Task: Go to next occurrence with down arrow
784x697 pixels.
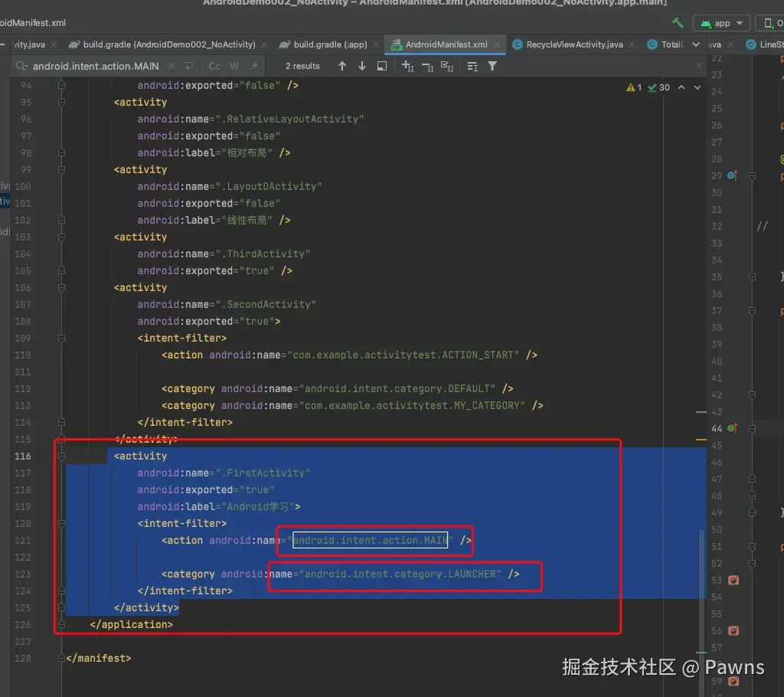Action: click(362, 66)
